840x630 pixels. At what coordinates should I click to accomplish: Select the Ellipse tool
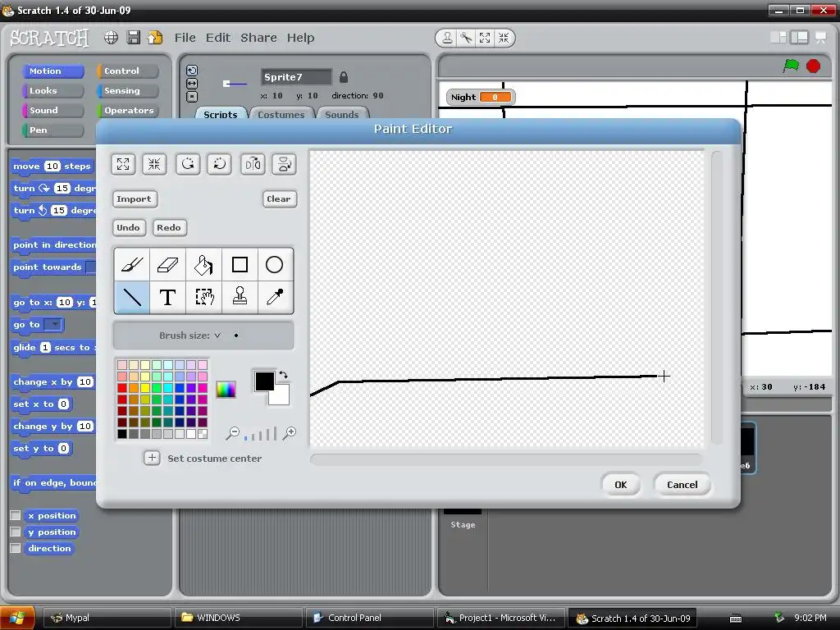coord(275,265)
